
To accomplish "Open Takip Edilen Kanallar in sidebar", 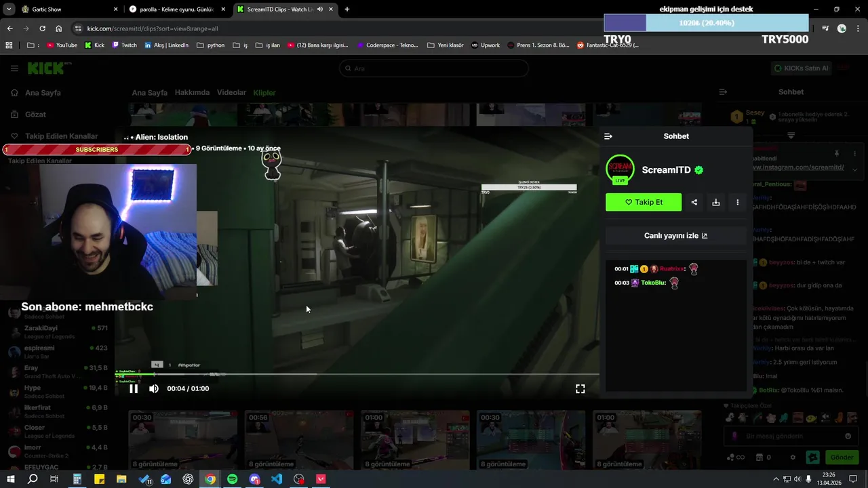I will coord(61,136).
